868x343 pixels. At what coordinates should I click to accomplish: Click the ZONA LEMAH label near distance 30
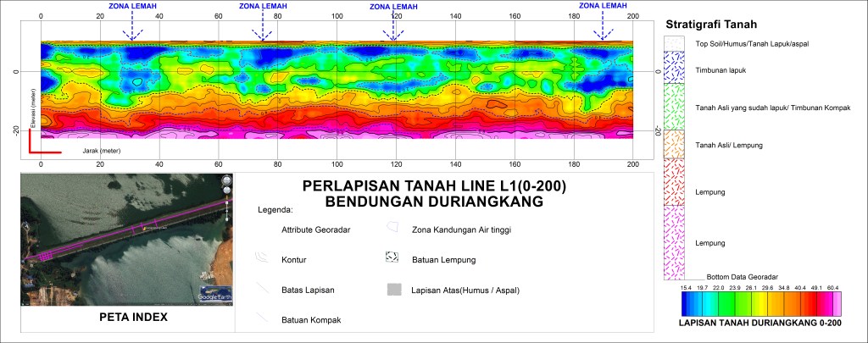[131, 6]
